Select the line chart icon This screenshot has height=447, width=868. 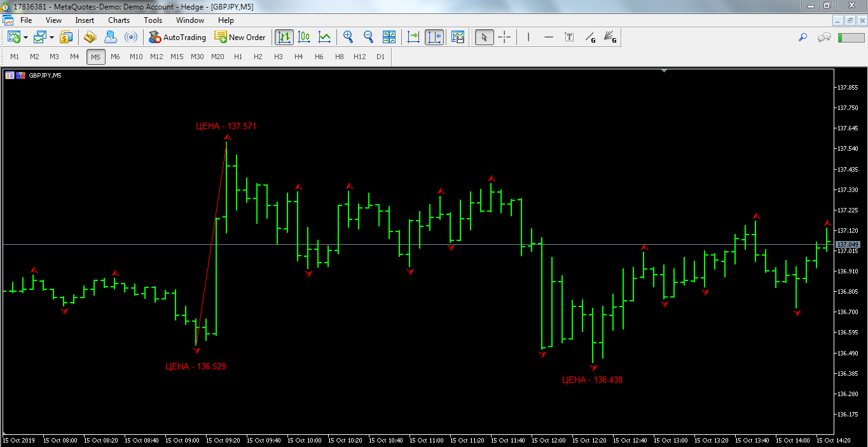[x=324, y=37]
